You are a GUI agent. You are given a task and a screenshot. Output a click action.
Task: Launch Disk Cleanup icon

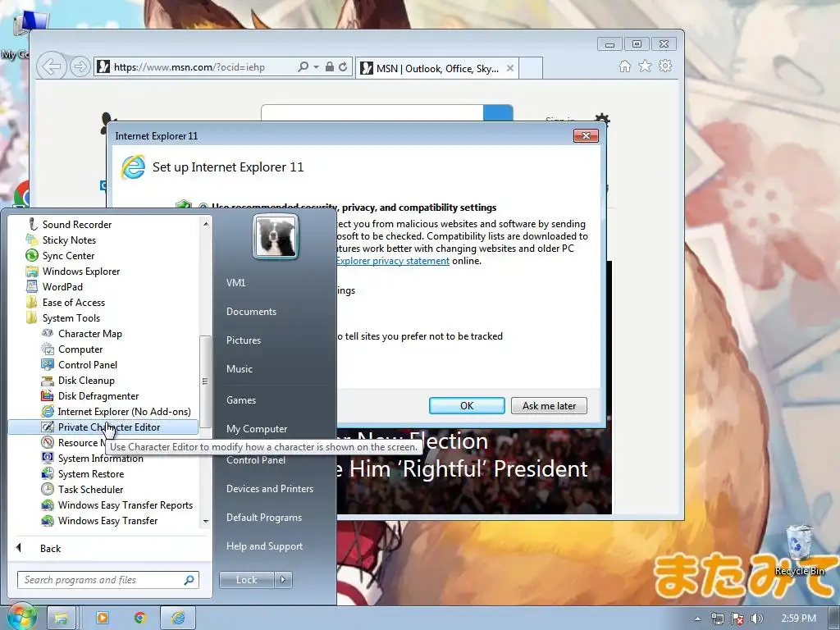[48, 381]
